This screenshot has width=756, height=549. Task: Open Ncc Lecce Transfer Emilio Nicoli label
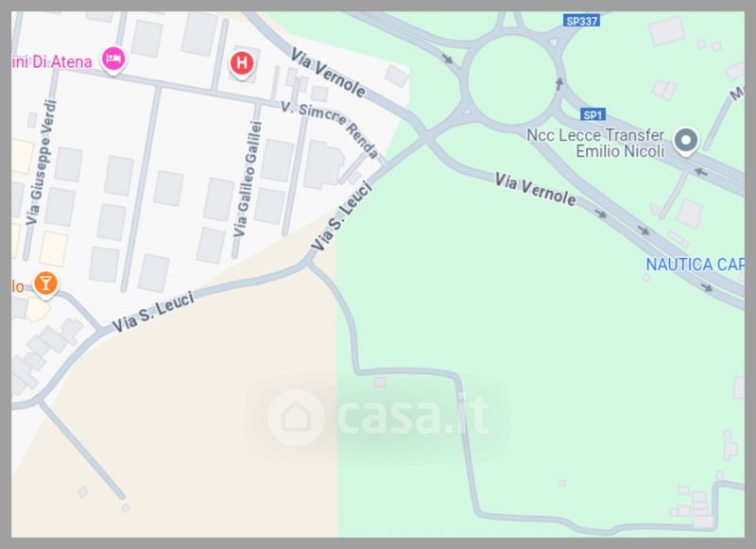coord(596,143)
